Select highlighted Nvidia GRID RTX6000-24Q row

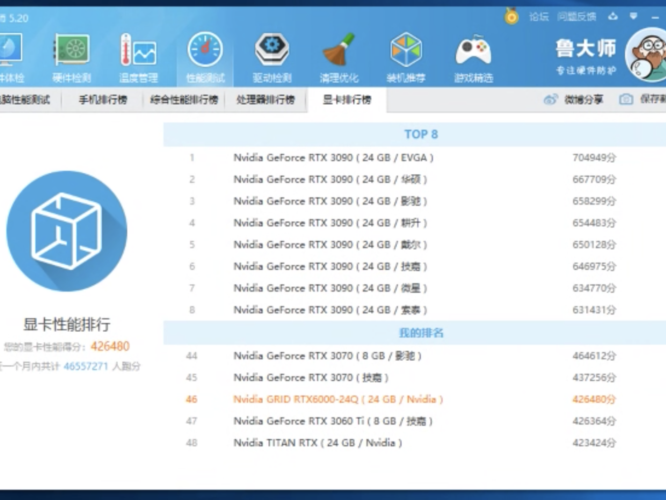pos(415,399)
